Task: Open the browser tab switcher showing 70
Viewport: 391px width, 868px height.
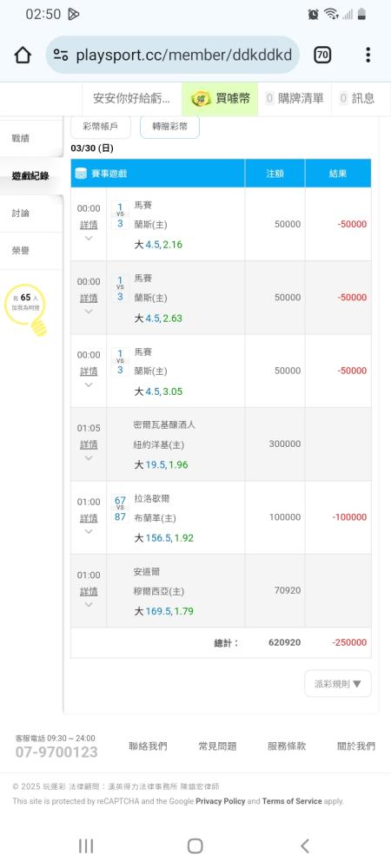Action: [321, 55]
